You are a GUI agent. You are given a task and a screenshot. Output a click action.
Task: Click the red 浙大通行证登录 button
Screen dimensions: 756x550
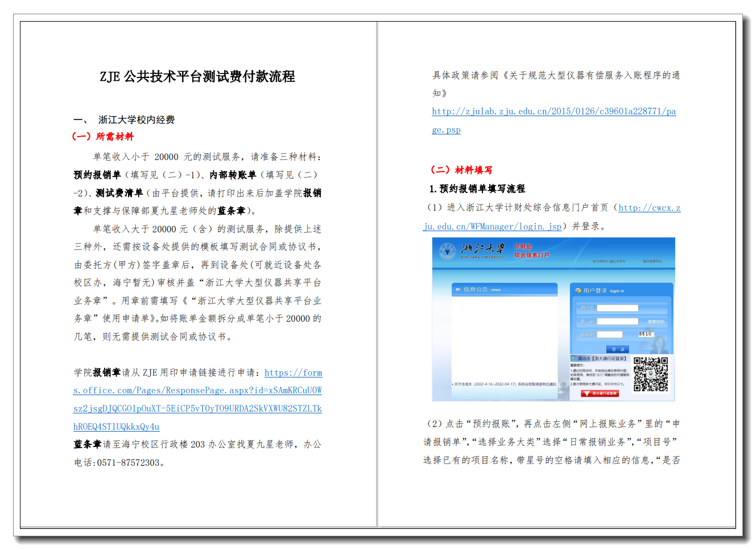pos(599,393)
